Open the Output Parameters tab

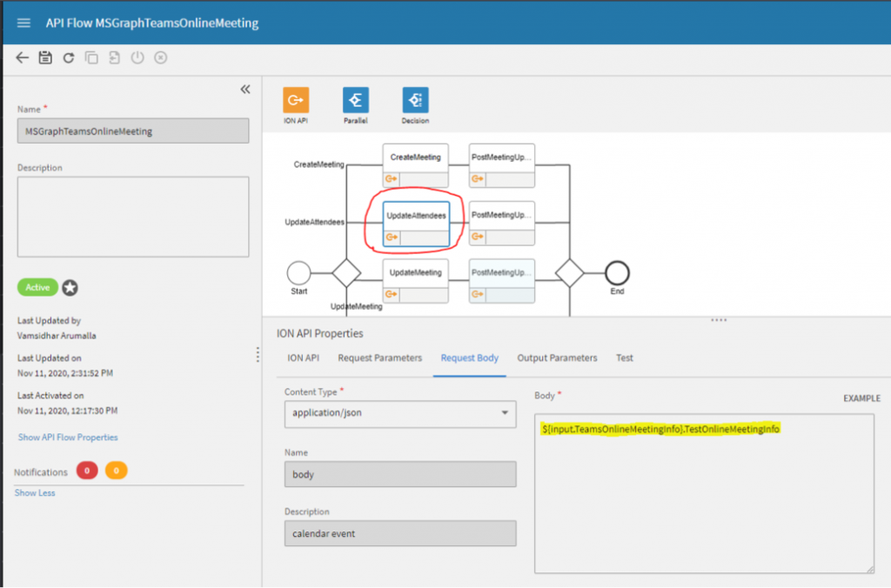[x=557, y=357]
